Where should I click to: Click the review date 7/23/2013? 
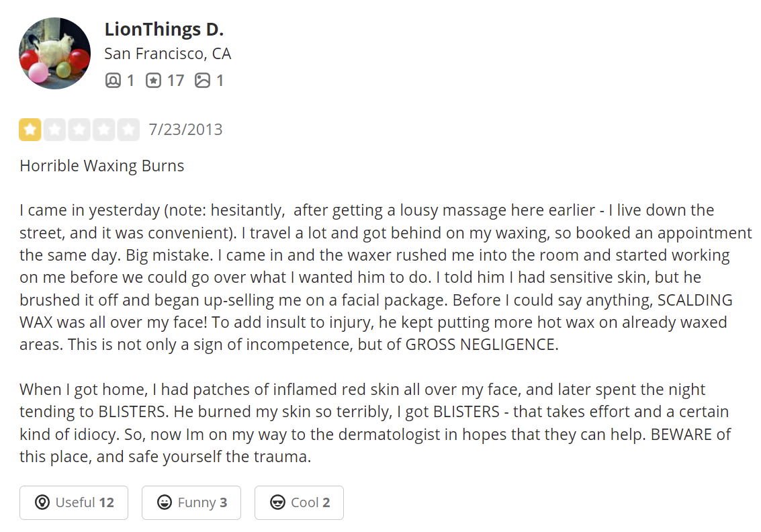pyautogui.click(x=185, y=130)
